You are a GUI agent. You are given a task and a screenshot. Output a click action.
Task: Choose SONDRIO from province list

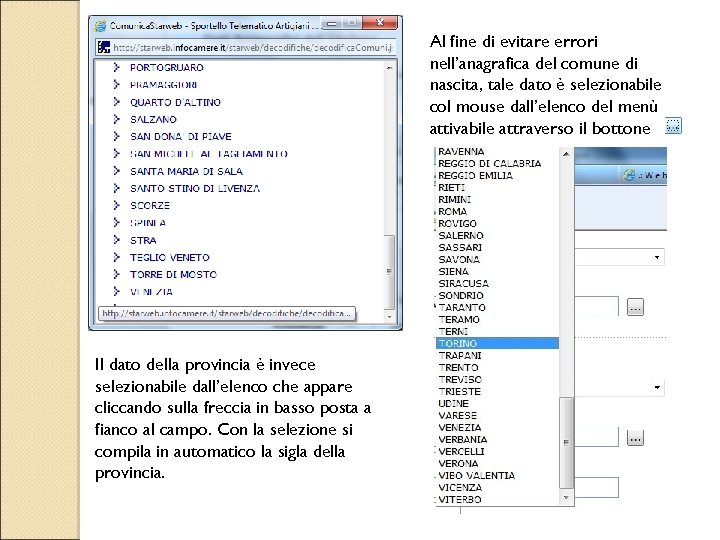(461, 295)
